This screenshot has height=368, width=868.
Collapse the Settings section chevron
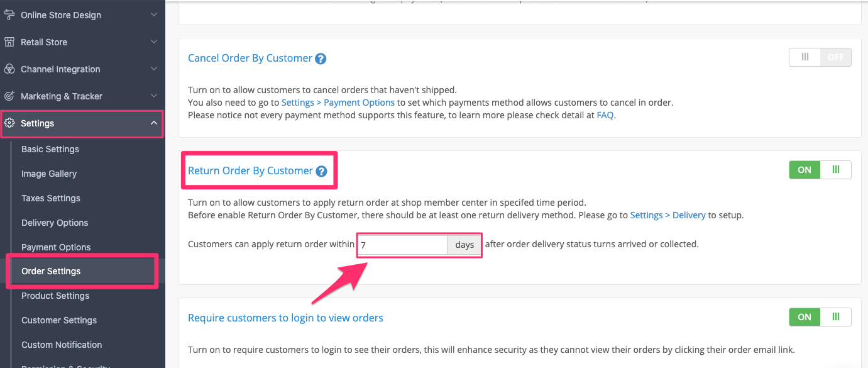(154, 123)
